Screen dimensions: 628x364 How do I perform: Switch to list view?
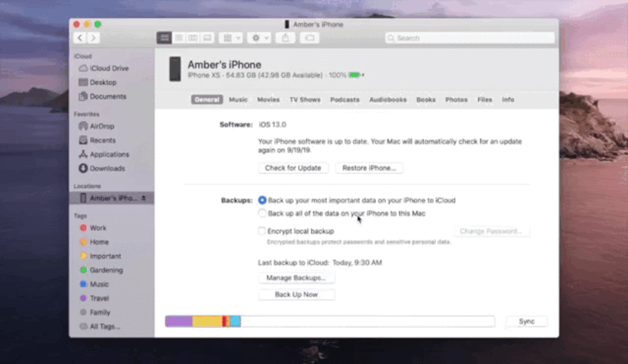click(179, 38)
